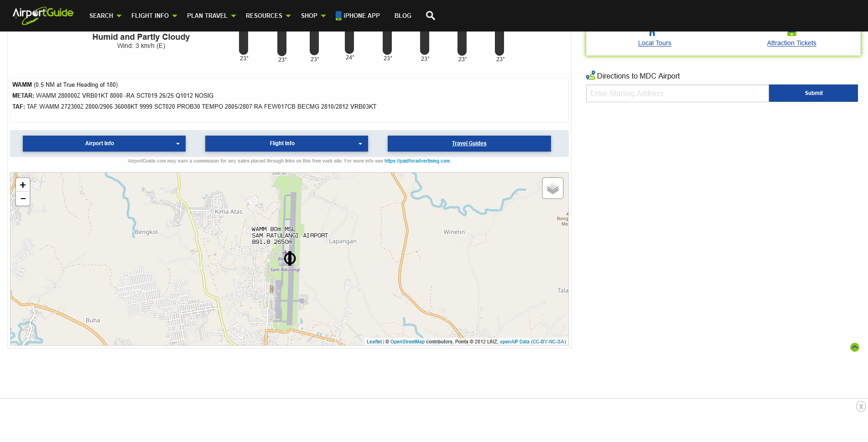
Task: Click the TAF text line
Action: [x=194, y=106]
